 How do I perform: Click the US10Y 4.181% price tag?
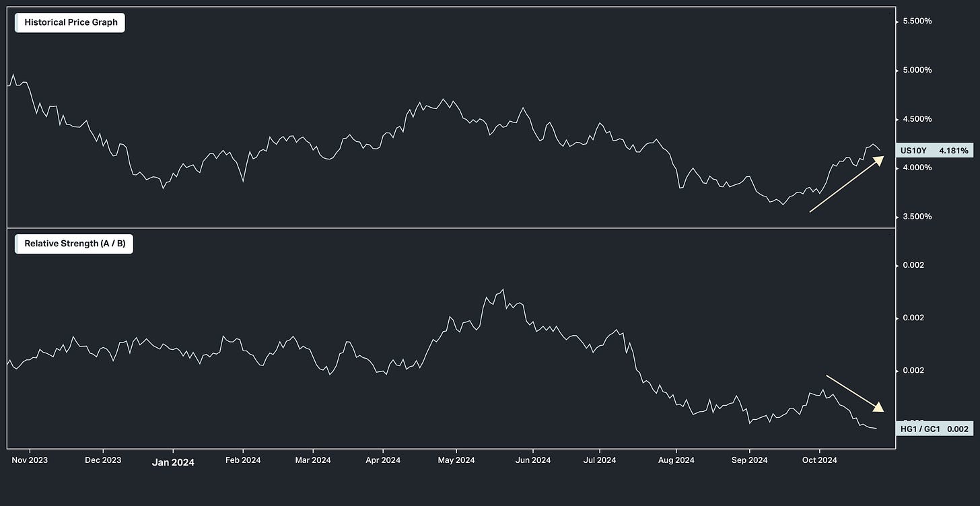[x=934, y=151]
